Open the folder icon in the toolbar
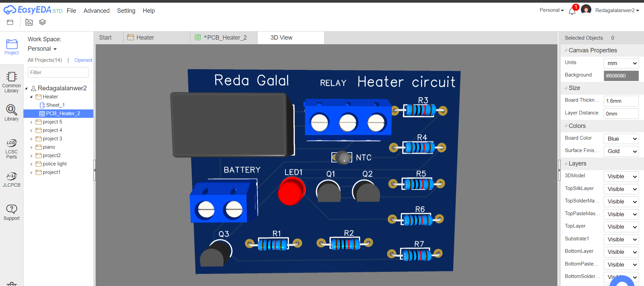The width and height of the screenshot is (644, 286). click(10, 22)
